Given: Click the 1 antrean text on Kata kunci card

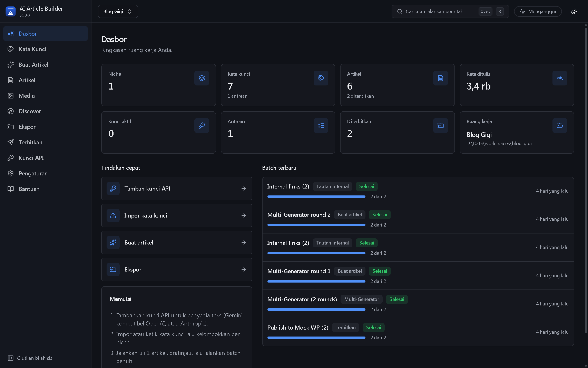Looking at the screenshot, I should (237, 96).
